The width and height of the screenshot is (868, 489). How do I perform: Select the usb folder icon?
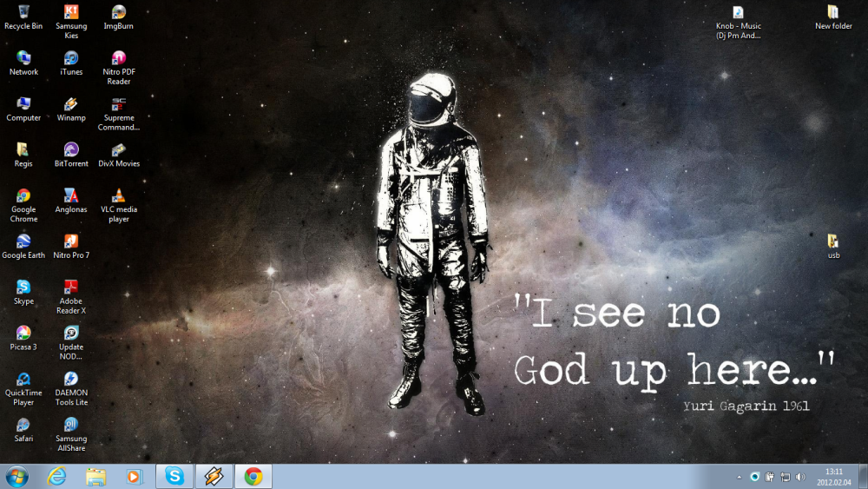(833, 247)
